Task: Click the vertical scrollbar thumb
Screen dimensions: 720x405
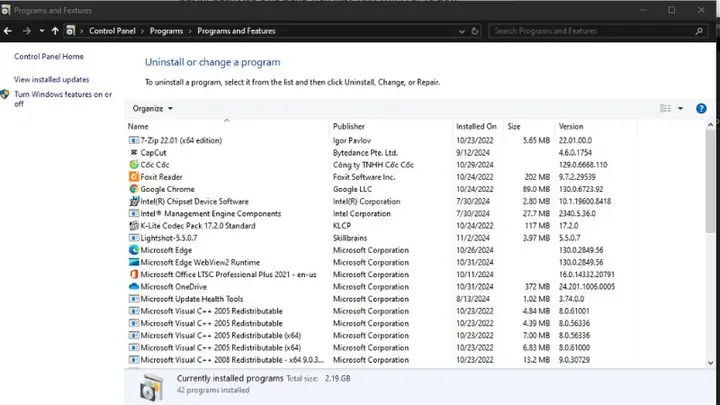Action: coord(710,181)
